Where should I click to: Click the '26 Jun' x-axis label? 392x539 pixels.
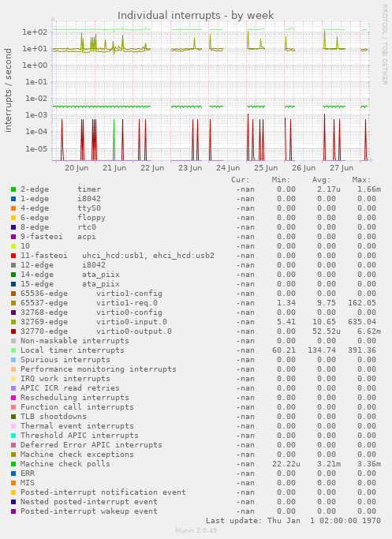(304, 168)
